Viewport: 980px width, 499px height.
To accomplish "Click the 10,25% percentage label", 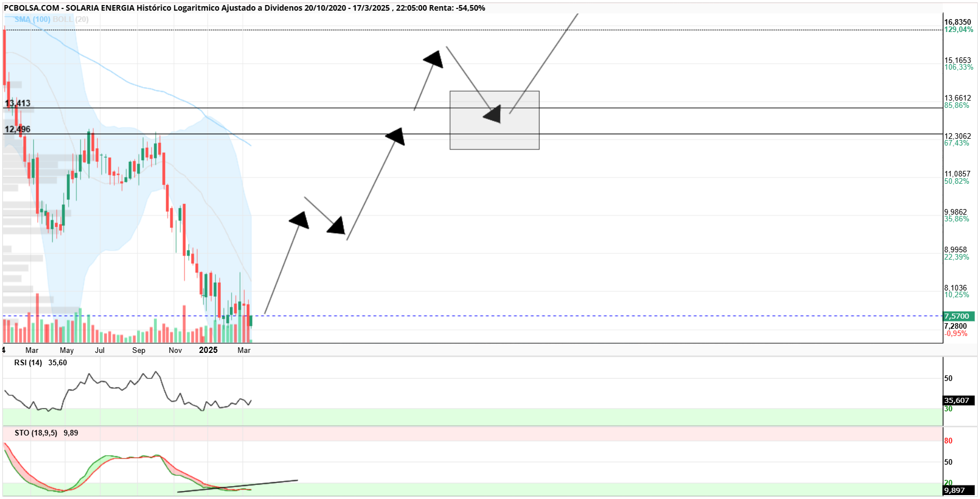I will pos(956,294).
